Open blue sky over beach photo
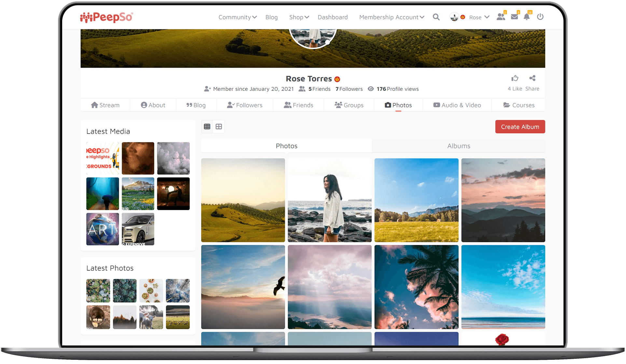Image resolution: width=626 pixels, height=364 pixels. (503, 287)
